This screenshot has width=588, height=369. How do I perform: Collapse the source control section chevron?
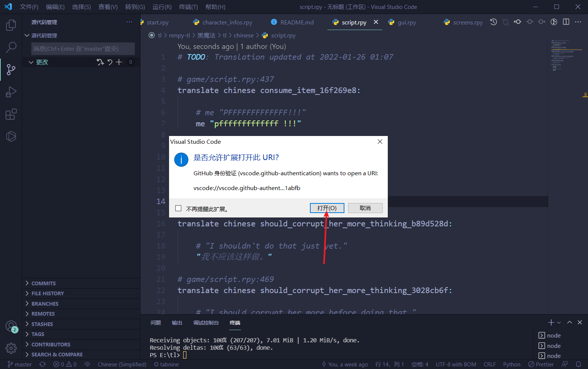click(x=27, y=36)
